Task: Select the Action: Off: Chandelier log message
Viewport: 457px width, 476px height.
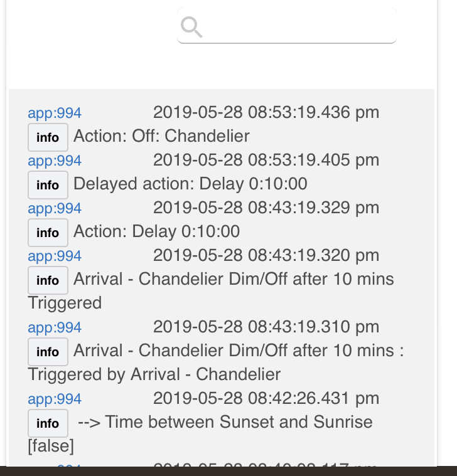Action: pos(161,135)
